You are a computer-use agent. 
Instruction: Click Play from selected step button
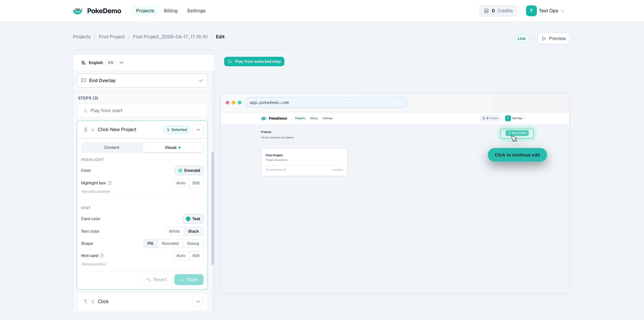point(254,61)
